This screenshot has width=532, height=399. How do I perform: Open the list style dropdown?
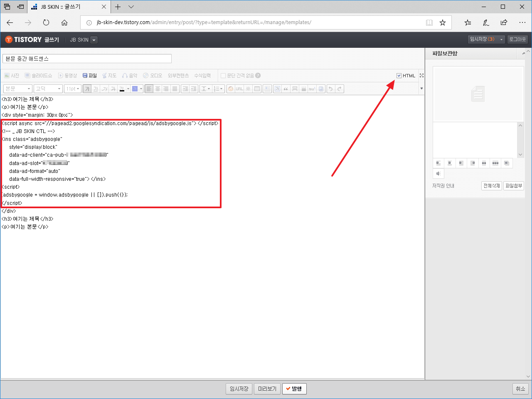pyautogui.click(x=218, y=89)
